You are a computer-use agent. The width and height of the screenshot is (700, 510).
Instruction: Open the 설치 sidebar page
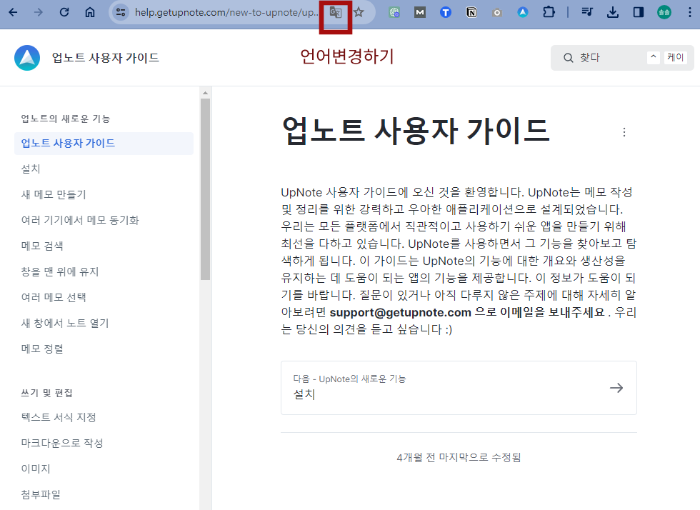(x=31, y=169)
